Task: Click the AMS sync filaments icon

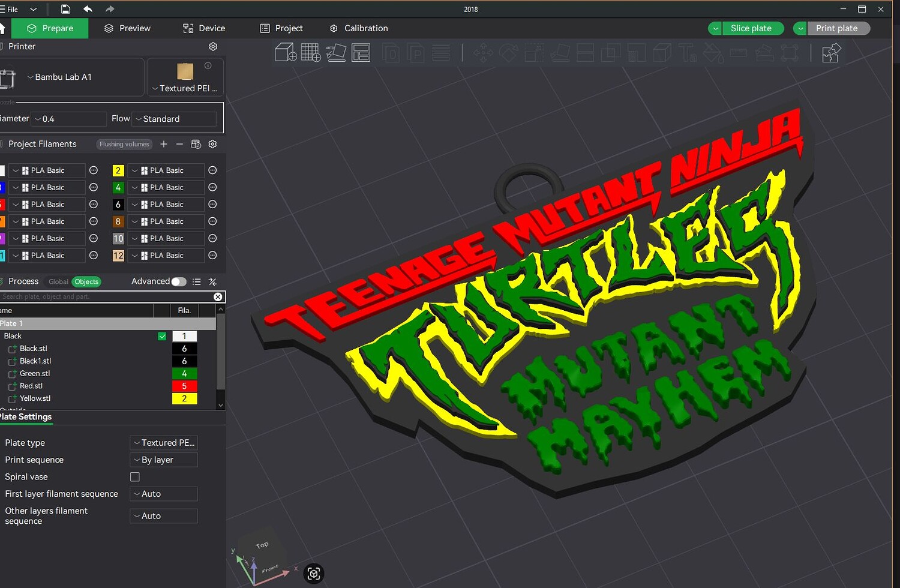Action: (x=196, y=144)
